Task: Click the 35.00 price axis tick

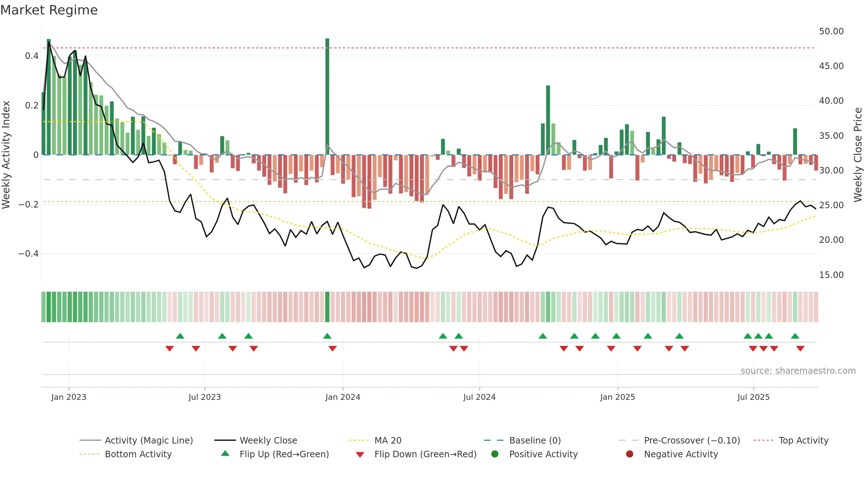Action: coord(831,136)
